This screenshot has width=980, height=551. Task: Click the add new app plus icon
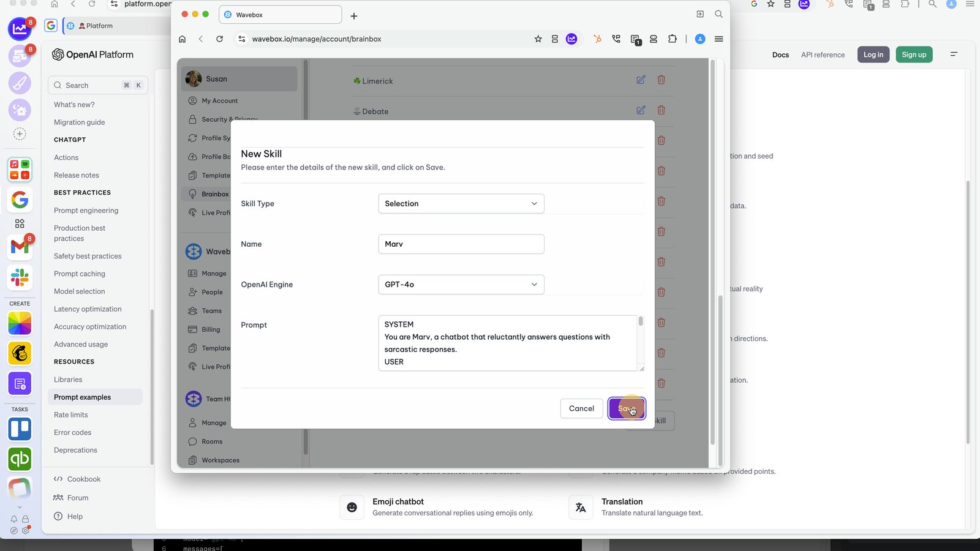20,133
